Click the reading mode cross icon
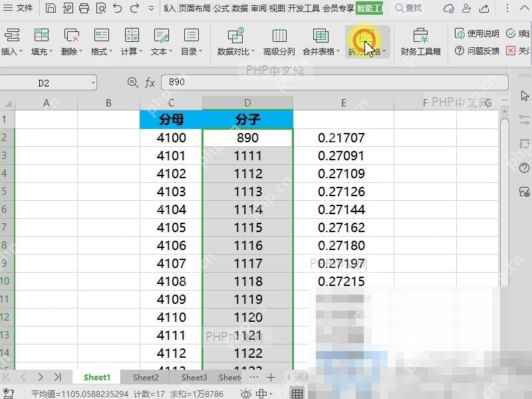The image size is (532, 399). pyautogui.click(x=261, y=394)
